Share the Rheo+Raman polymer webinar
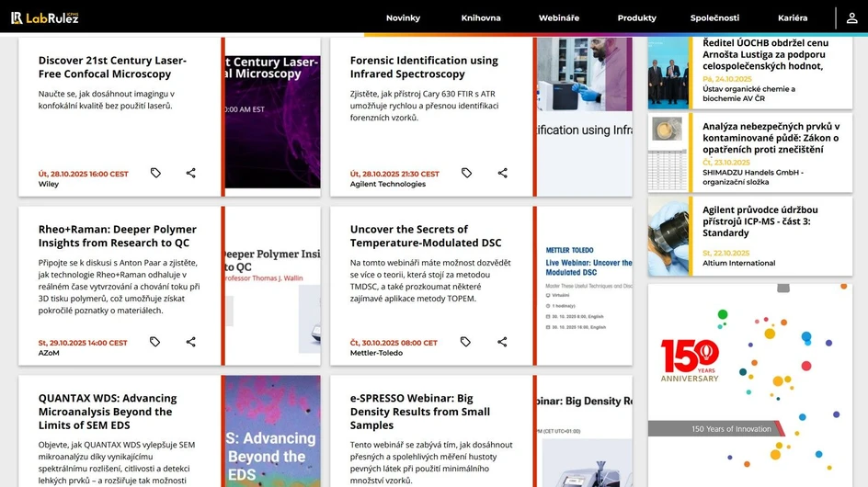The height and width of the screenshot is (487, 868). pos(191,342)
